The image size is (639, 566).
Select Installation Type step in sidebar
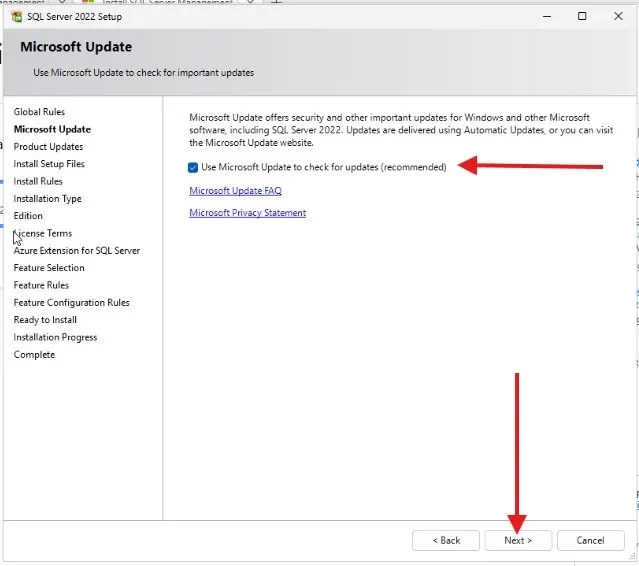pos(47,199)
